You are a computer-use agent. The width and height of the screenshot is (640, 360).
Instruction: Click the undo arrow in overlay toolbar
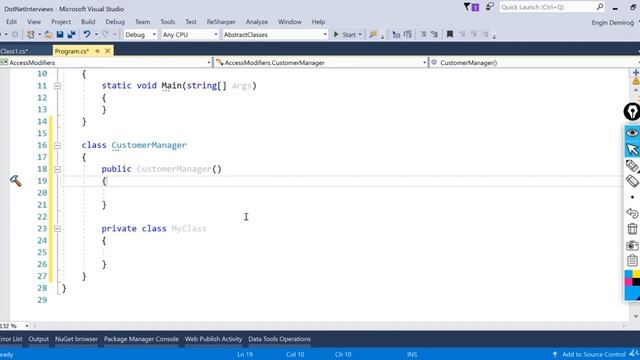[x=632, y=213]
